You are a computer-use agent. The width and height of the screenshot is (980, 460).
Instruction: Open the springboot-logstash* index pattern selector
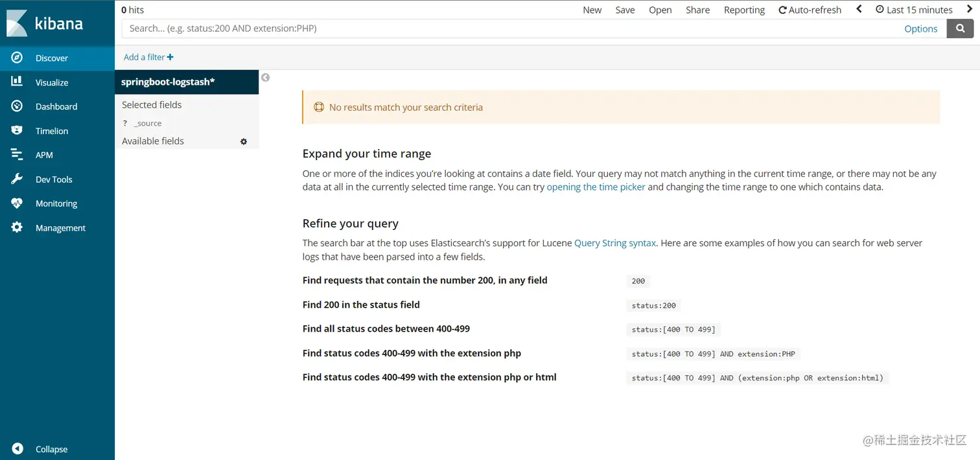(x=168, y=82)
